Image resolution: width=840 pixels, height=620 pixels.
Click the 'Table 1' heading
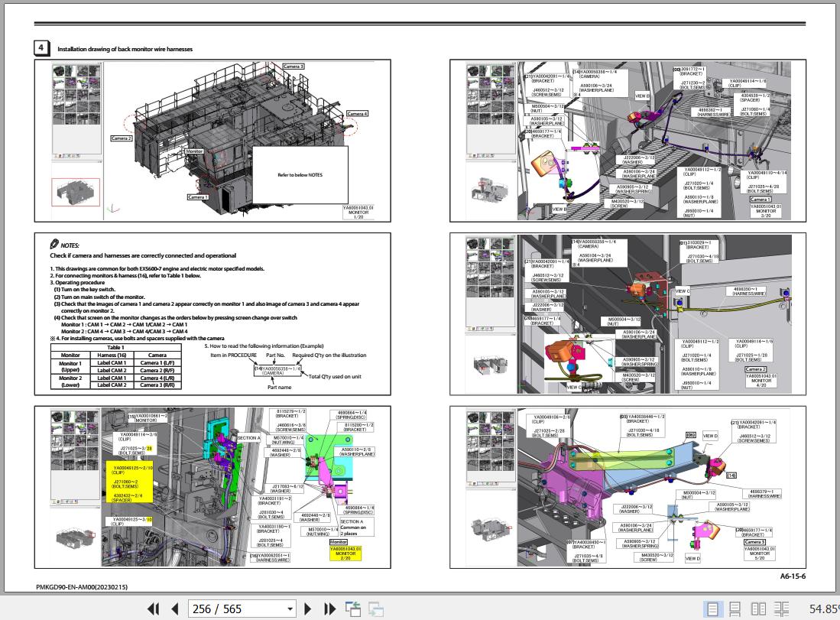click(x=115, y=347)
